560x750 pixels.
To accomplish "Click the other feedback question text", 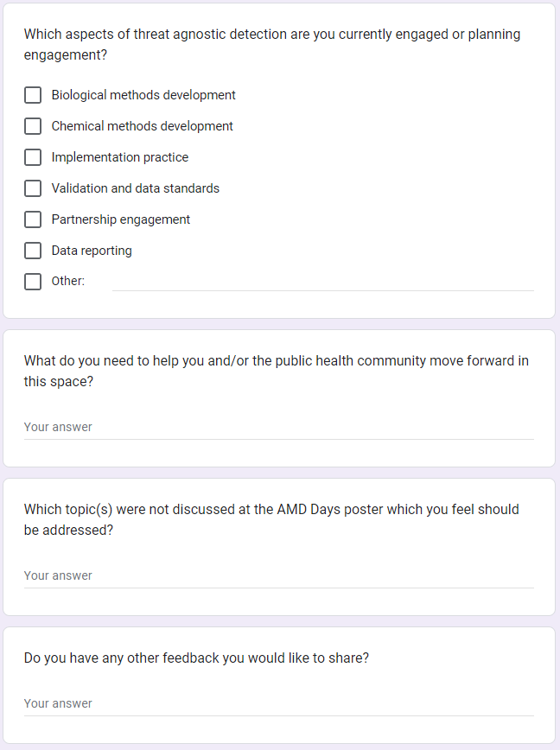I will click(196, 658).
